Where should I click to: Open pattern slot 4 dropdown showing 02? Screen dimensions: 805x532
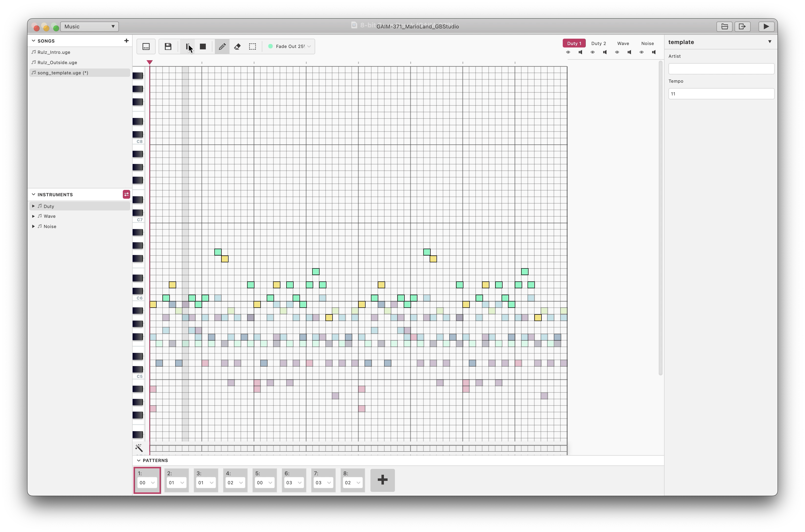235,483
